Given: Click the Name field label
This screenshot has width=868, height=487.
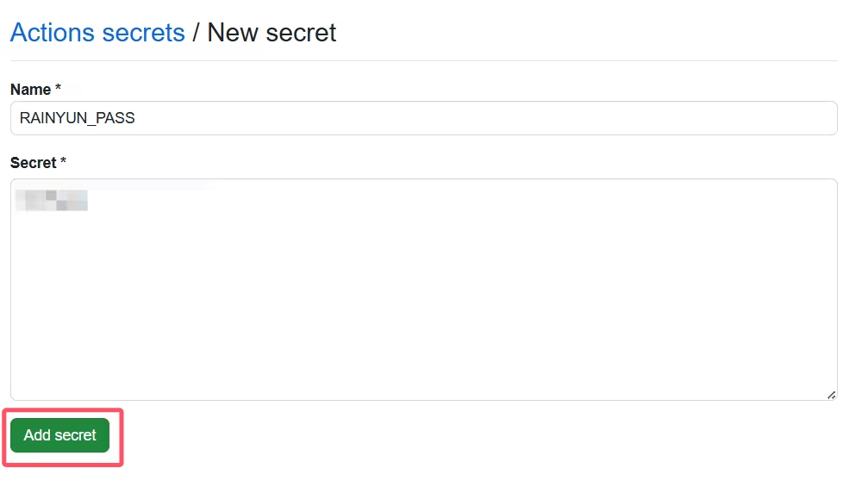Looking at the screenshot, I should pos(31,90).
